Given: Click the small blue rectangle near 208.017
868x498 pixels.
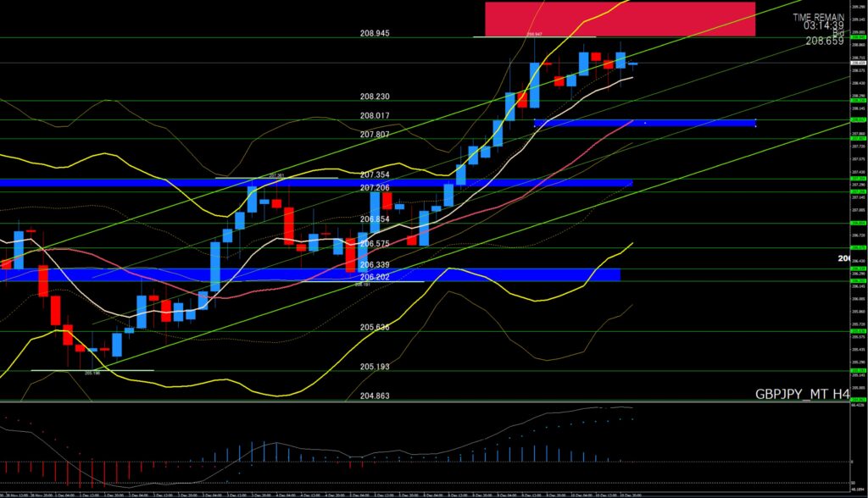Looking at the screenshot, I should [644, 123].
